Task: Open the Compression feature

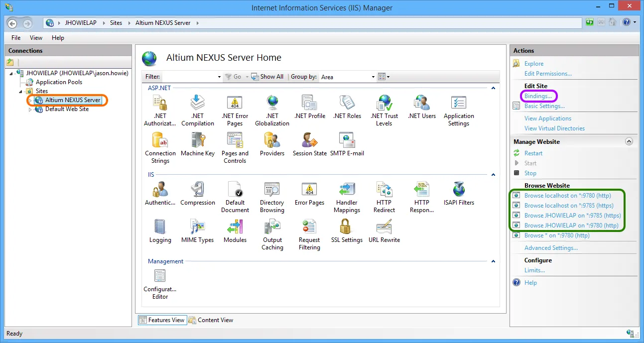Action: click(198, 194)
